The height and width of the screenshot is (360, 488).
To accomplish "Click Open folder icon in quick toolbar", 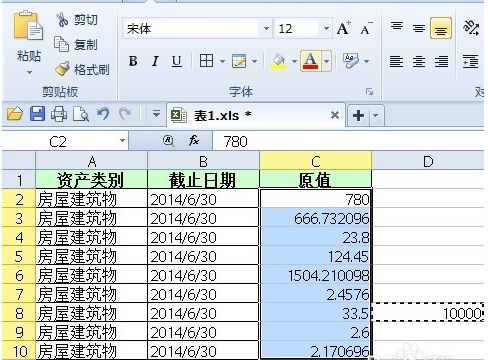I will (15, 114).
